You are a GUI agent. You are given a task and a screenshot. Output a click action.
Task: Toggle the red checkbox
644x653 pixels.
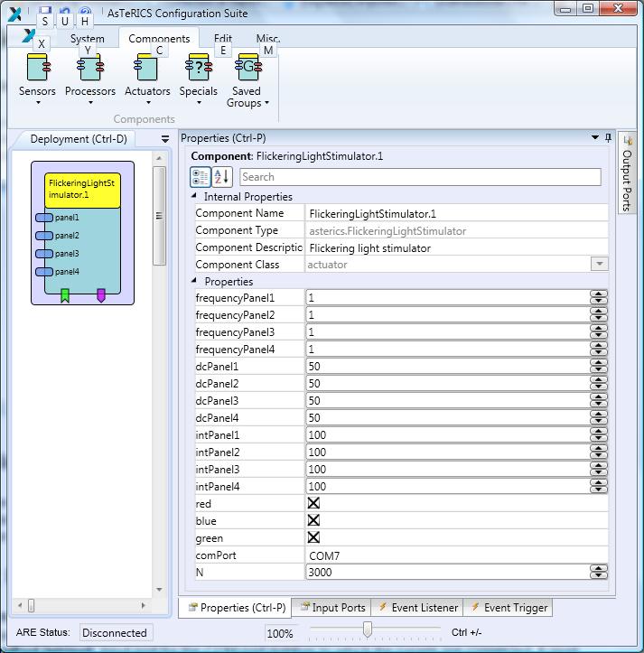[313, 503]
